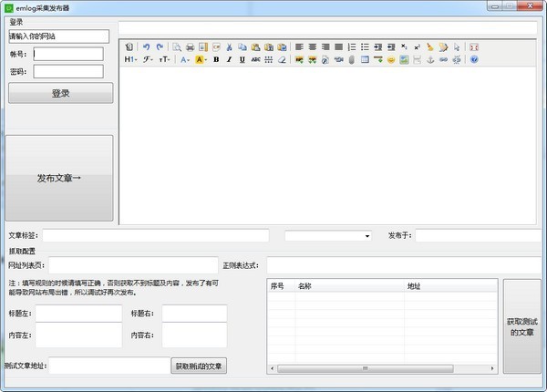Viewport: 547px width, 392px height.
Task: Toggle underline text formatting
Action: [x=242, y=59]
